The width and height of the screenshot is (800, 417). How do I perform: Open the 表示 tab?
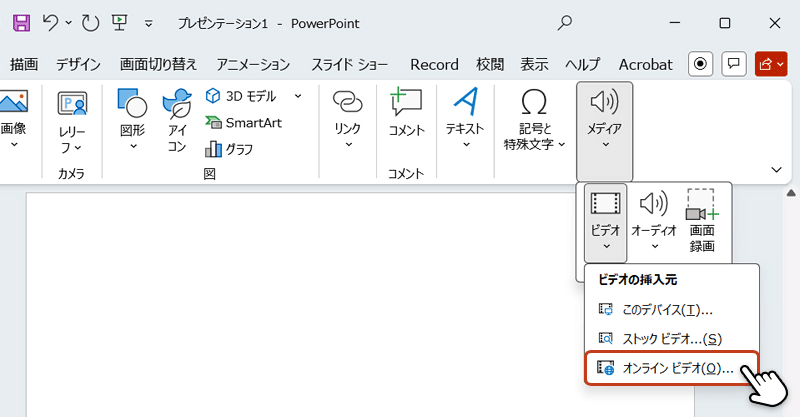(534, 64)
